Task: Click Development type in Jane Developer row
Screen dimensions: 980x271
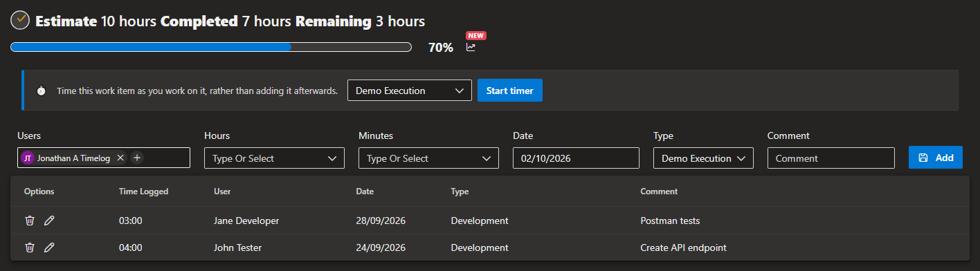Action: coord(480,221)
